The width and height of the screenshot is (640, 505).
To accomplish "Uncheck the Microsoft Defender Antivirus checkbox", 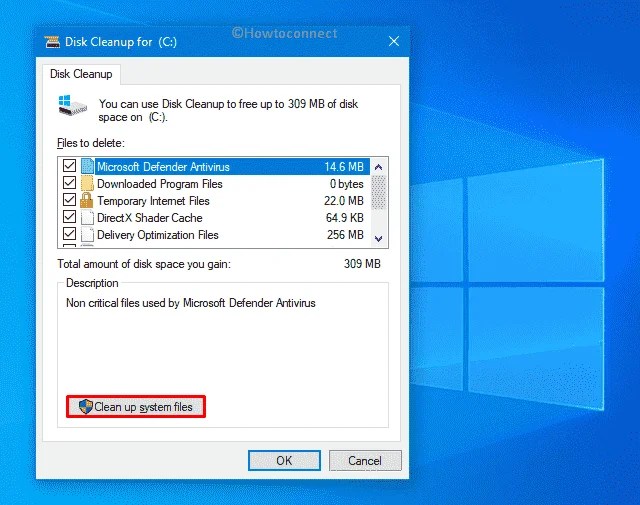I will pyautogui.click(x=69, y=166).
